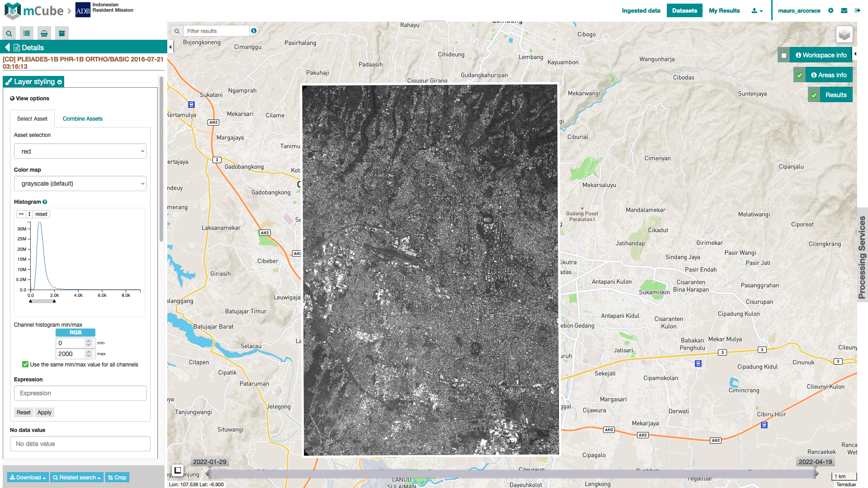This screenshot has width=868, height=488.
Task: Uncheck the Areas info checkbox
Action: [799, 75]
